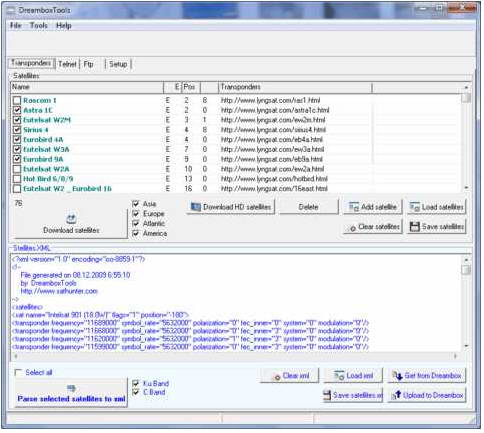Uncheck the Eutelsat W2M checkbox

point(17,120)
